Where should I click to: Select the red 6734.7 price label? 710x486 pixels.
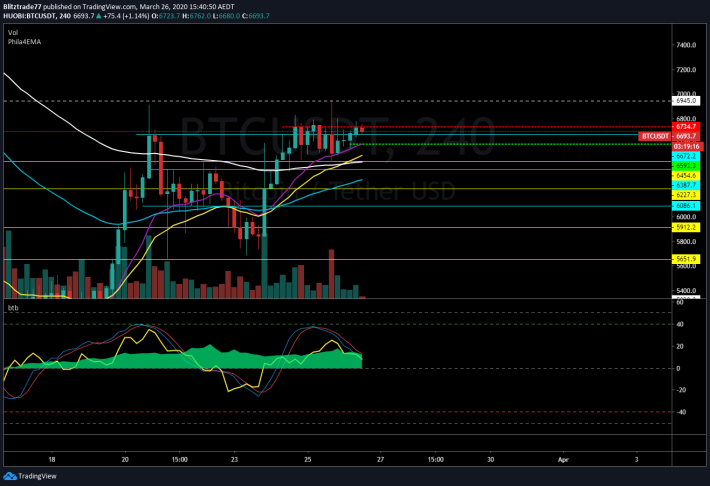686,127
